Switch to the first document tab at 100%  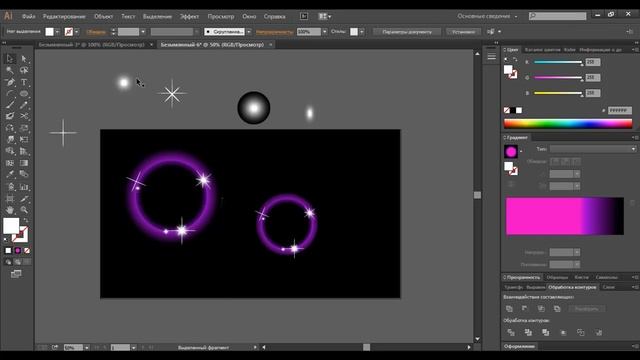[x=91, y=45]
